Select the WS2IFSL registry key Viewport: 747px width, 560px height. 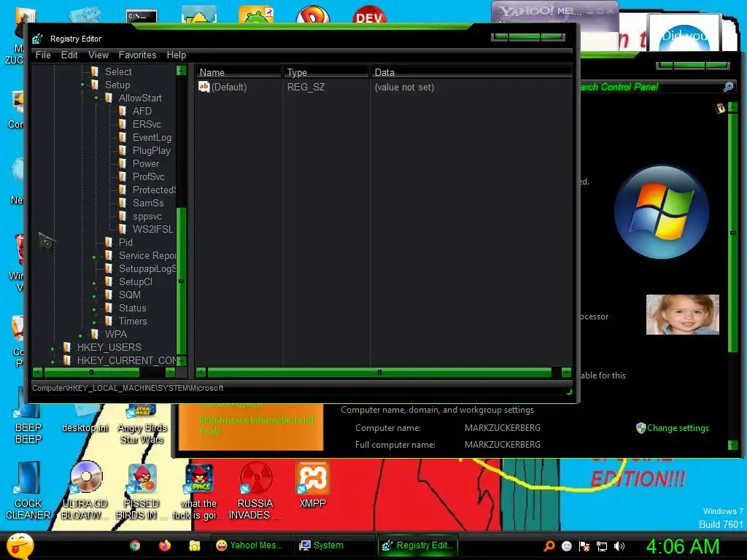152,229
